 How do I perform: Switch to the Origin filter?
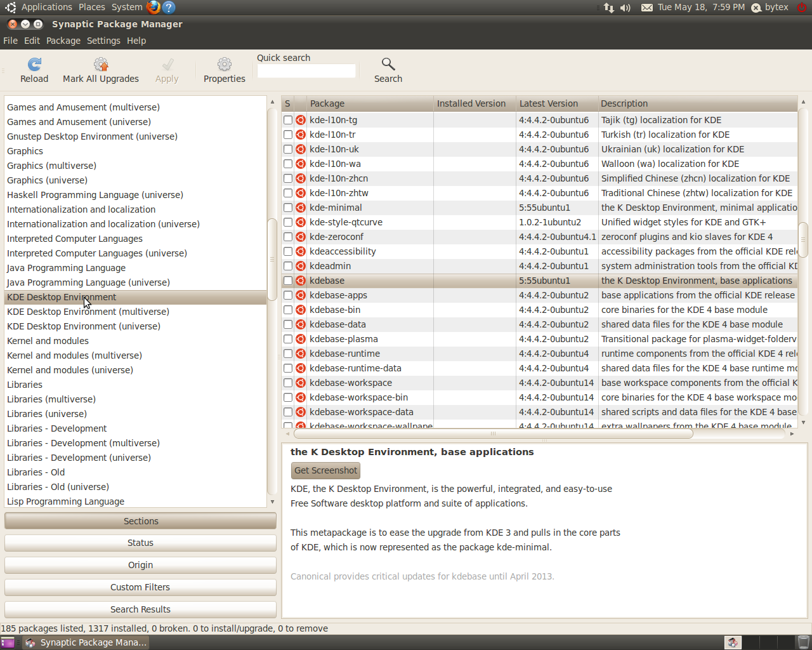click(x=140, y=565)
